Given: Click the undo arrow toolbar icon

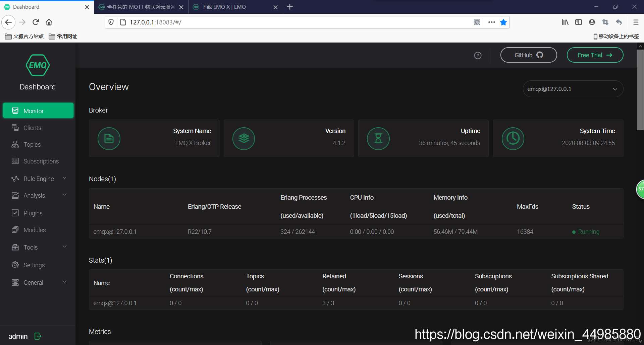Looking at the screenshot, I should pos(619,22).
